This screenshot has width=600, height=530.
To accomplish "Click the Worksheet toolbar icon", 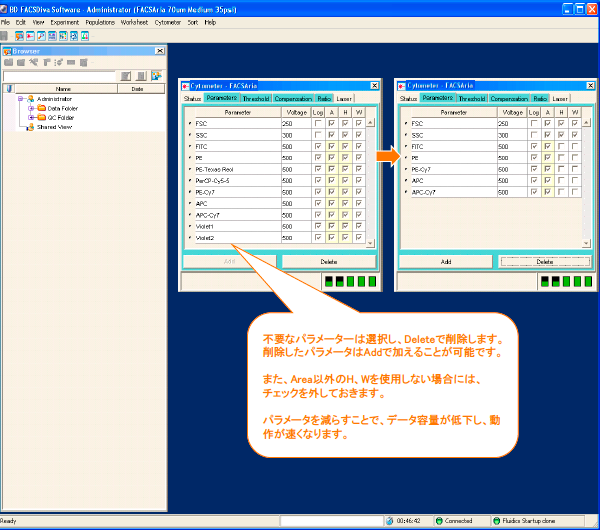I will (x=52, y=36).
